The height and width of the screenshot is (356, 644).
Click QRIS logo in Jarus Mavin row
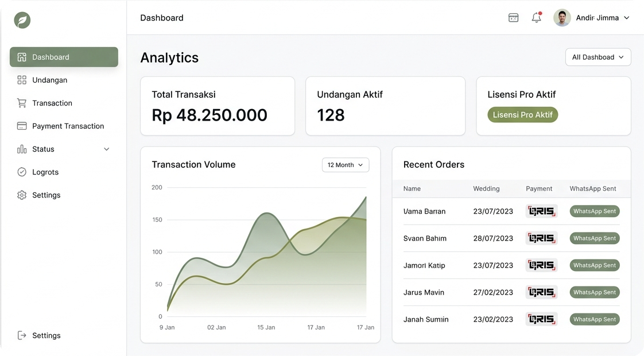[541, 292]
